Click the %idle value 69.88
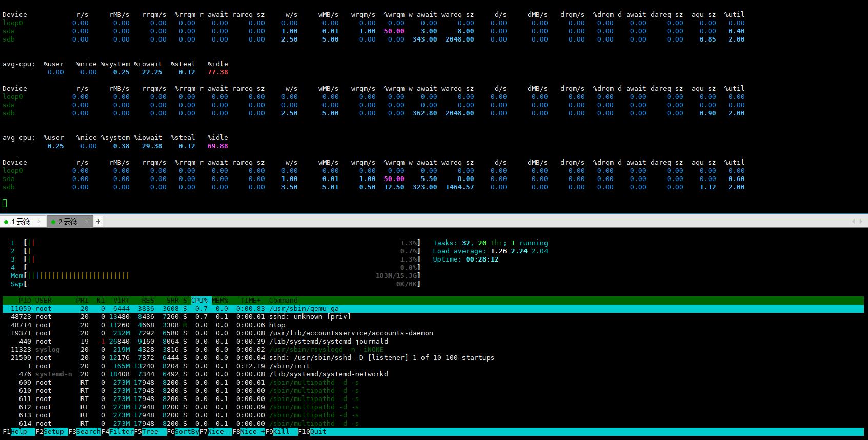Screen dimensions: 868x440 (x=218, y=146)
